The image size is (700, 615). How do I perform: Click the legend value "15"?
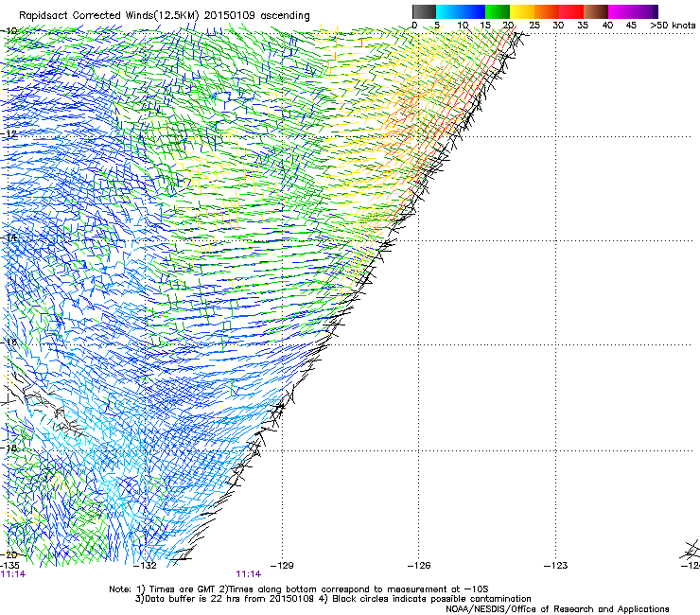coord(485,25)
